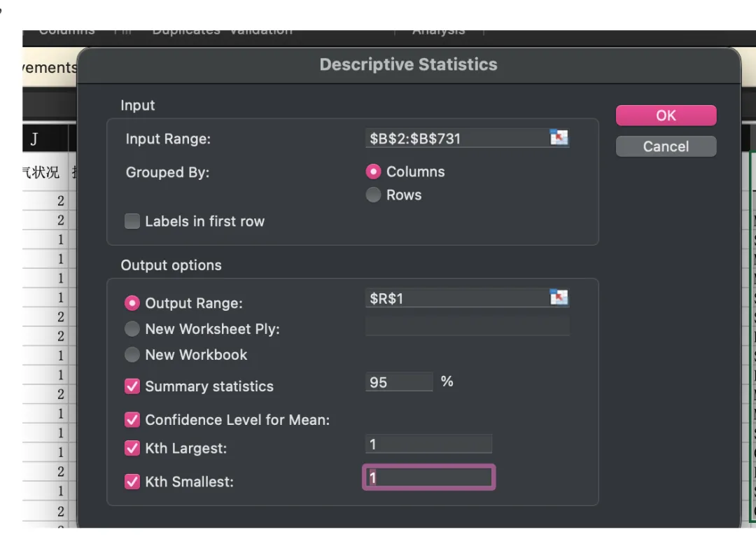Select New Worksheet Ply output option
756x539 pixels.
point(132,329)
